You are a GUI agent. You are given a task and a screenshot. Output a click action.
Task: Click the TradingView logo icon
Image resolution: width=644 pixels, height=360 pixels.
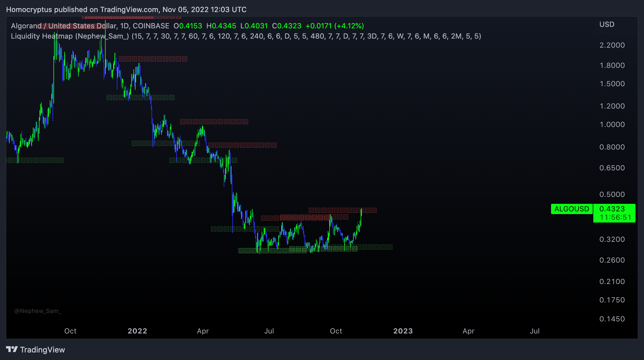click(x=12, y=349)
